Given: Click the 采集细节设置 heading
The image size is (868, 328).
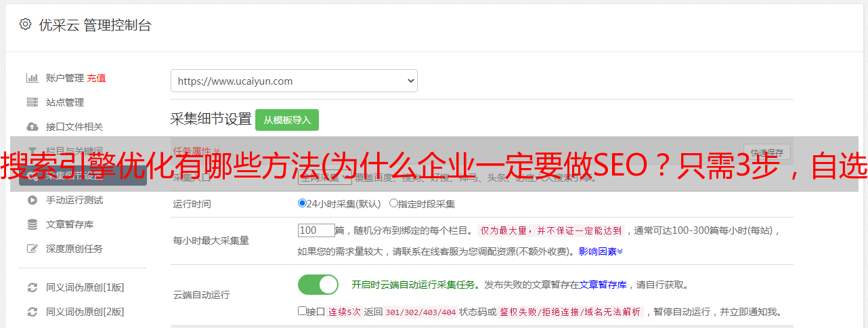Looking at the screenshot, I should [211, 119].
